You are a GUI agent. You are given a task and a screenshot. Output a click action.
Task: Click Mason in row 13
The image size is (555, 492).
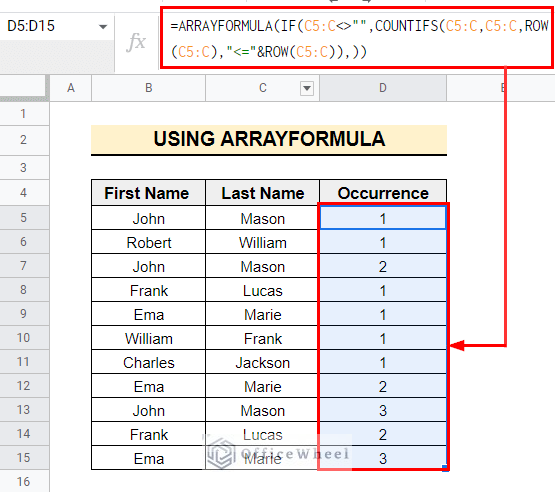[x=262, y=411]
